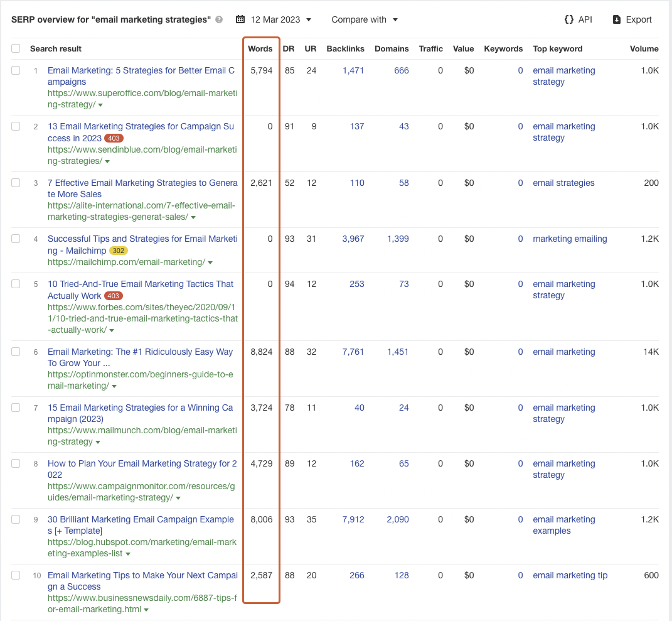
Task: Sort by the Backlinks column header
Action: [x=345, y=48]
